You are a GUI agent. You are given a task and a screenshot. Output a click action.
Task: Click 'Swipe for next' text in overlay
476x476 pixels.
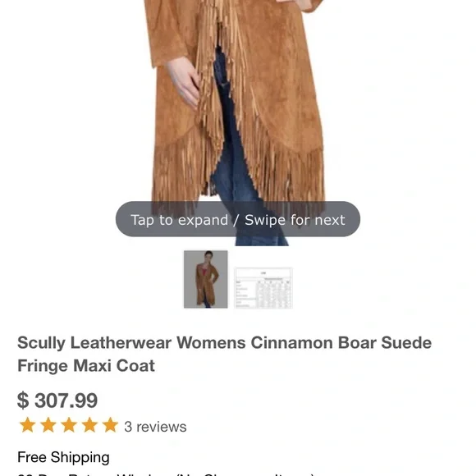295,220
